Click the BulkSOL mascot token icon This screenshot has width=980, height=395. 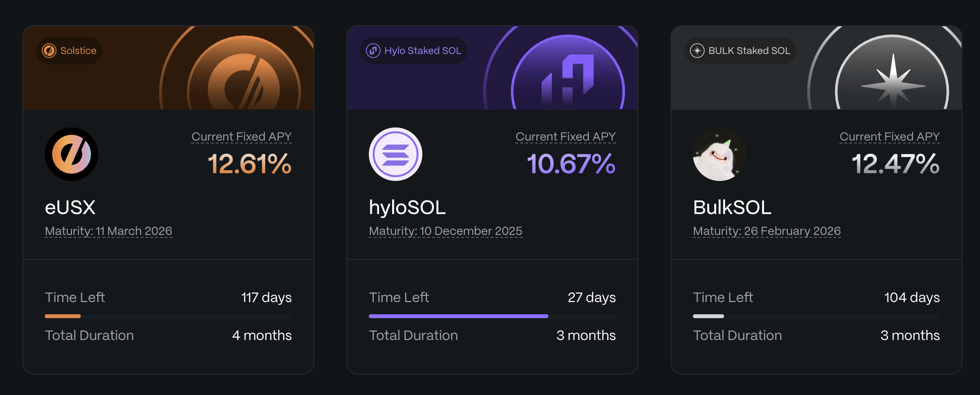(x=719, y=154)
